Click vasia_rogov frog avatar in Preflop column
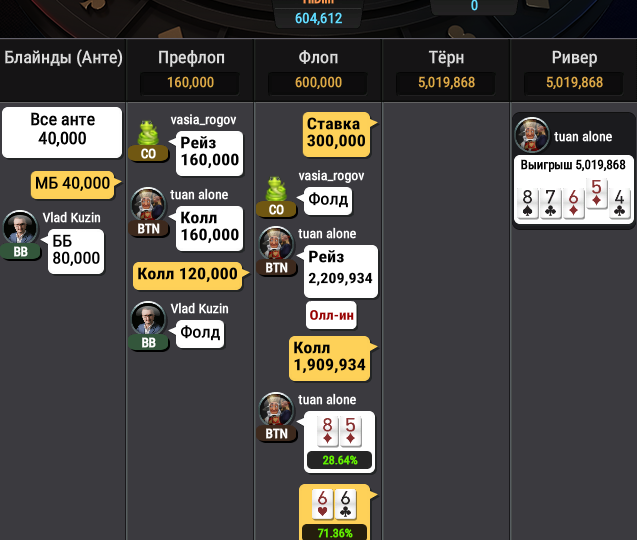Viewport: 637px width, 540px height. pyautogui.click(x=147, y=132)
